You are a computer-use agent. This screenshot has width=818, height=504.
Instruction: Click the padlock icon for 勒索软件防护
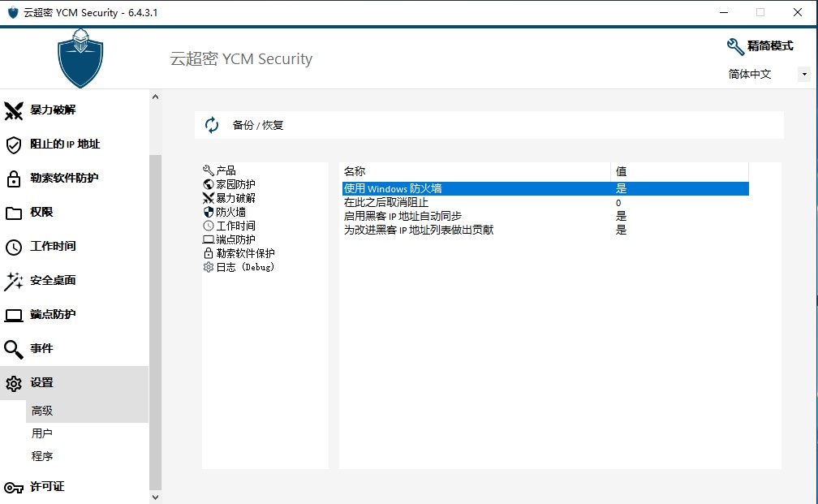(14, 179)
